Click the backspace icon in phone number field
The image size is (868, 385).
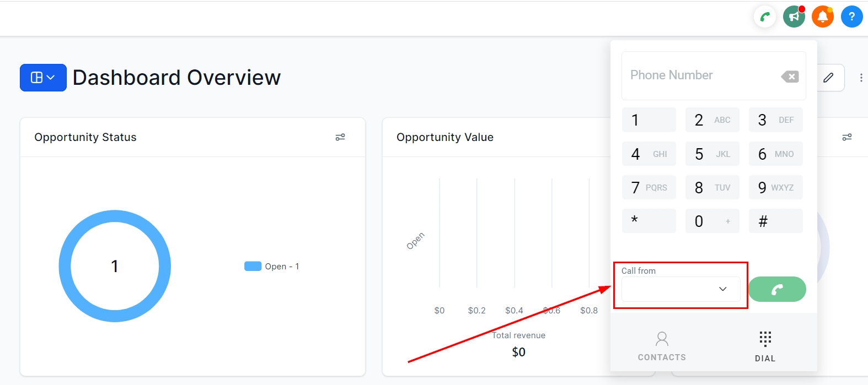pyautogui.click(x=790, y=77)
